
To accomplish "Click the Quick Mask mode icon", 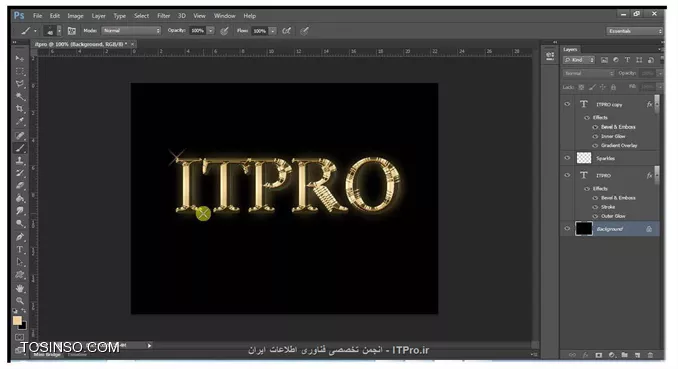I will pos(19,337).
